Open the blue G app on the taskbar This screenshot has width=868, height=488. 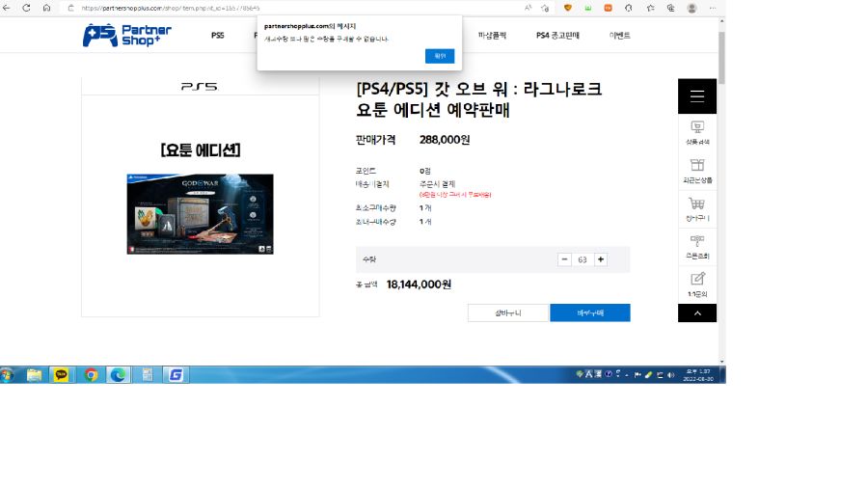(176, 374)
